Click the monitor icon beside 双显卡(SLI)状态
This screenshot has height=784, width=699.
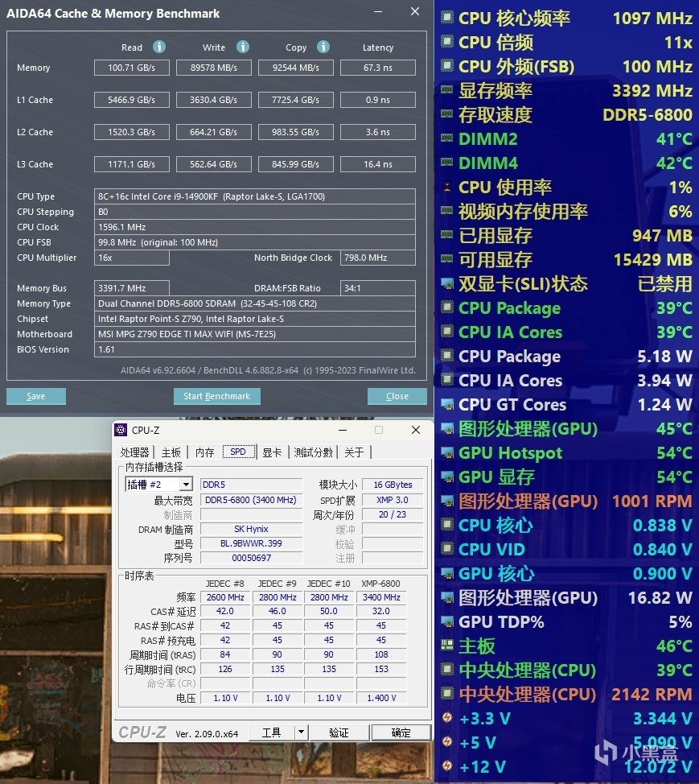[446, 283]
